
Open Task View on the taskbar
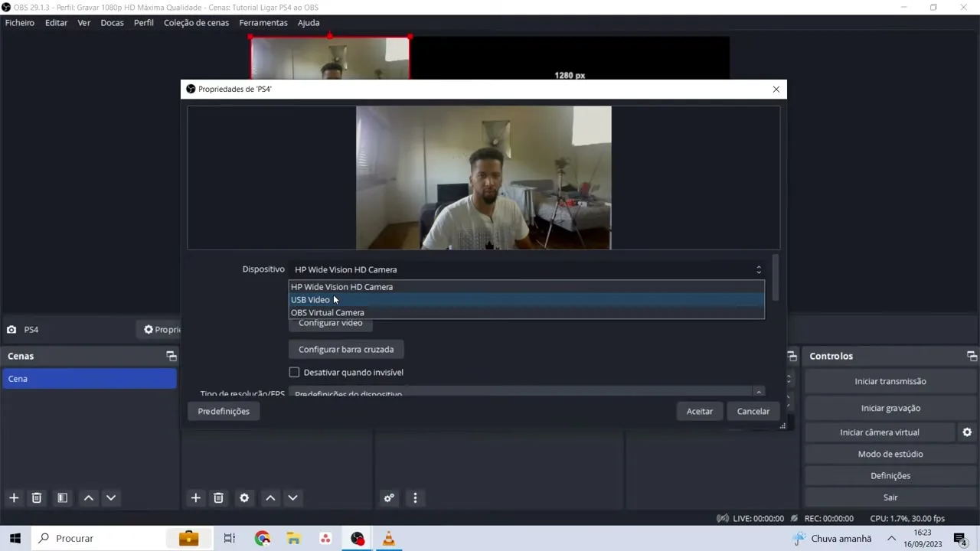pos(229,538)
